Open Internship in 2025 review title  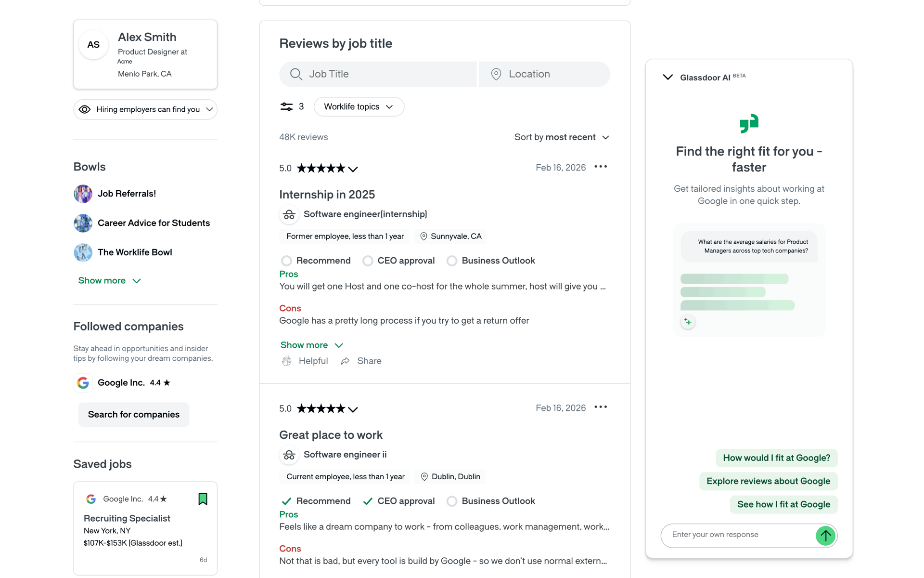327,195
